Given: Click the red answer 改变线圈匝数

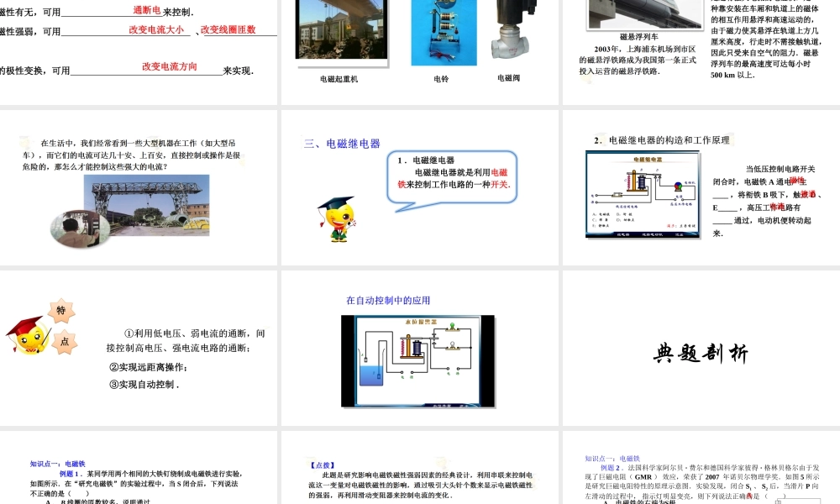Looking at the screenshot, I should pos(228,30).
